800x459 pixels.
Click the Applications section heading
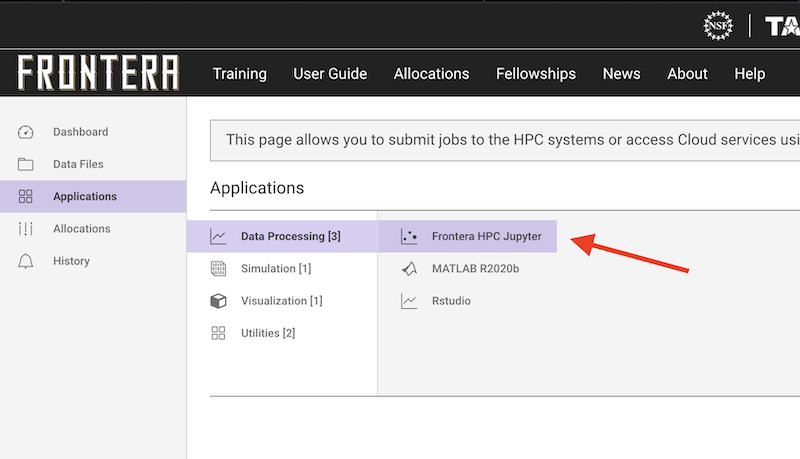click(x=257, y=188)
